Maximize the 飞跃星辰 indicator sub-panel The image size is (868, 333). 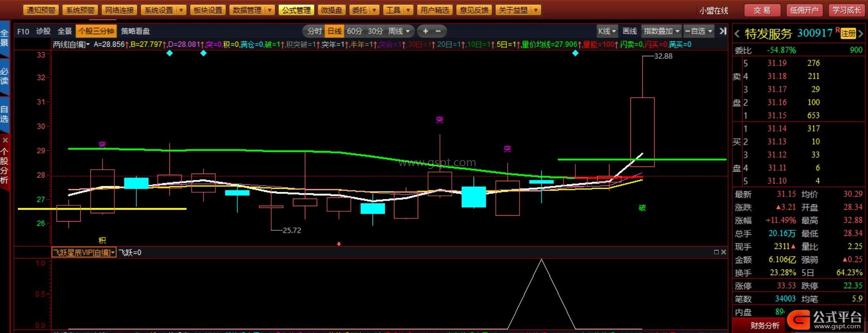pos(716,252)
